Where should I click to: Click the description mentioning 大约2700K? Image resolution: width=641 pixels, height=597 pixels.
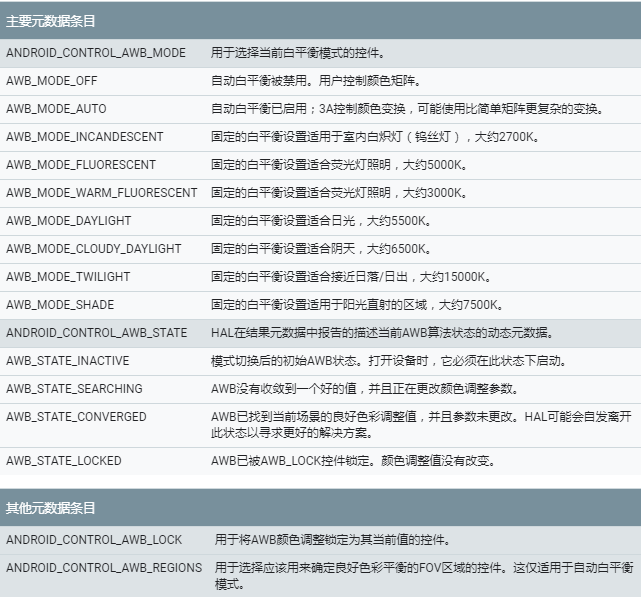pos(375,137)
